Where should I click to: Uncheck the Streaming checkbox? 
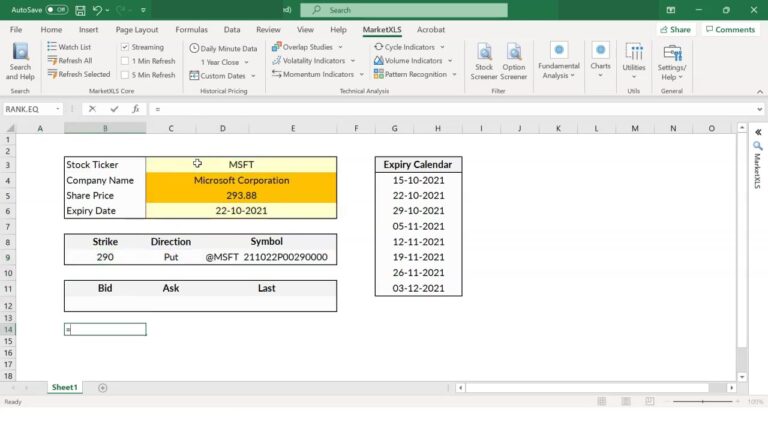(x=125, y=47)
